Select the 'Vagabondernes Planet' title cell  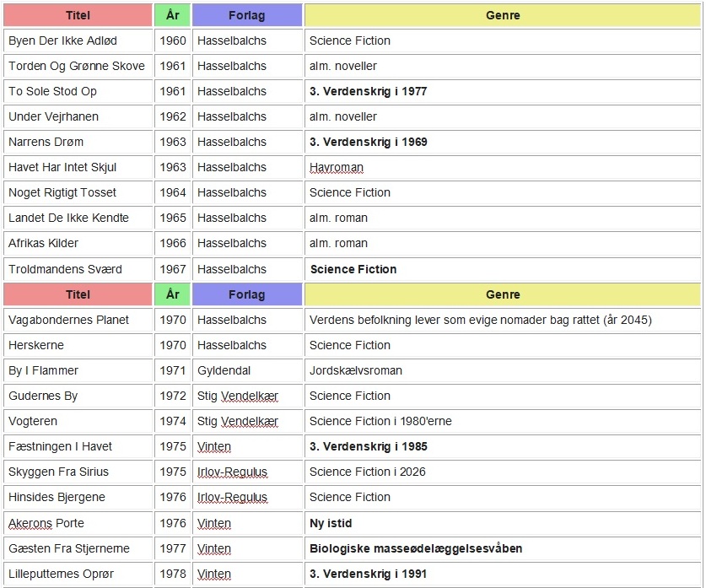(x=66, y=320)
